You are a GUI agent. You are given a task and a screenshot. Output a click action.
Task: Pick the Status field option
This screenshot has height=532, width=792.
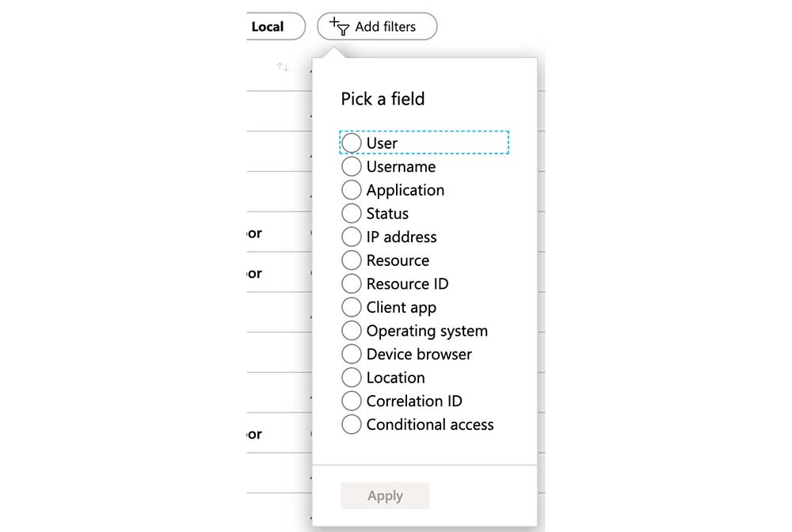(352, 214)
